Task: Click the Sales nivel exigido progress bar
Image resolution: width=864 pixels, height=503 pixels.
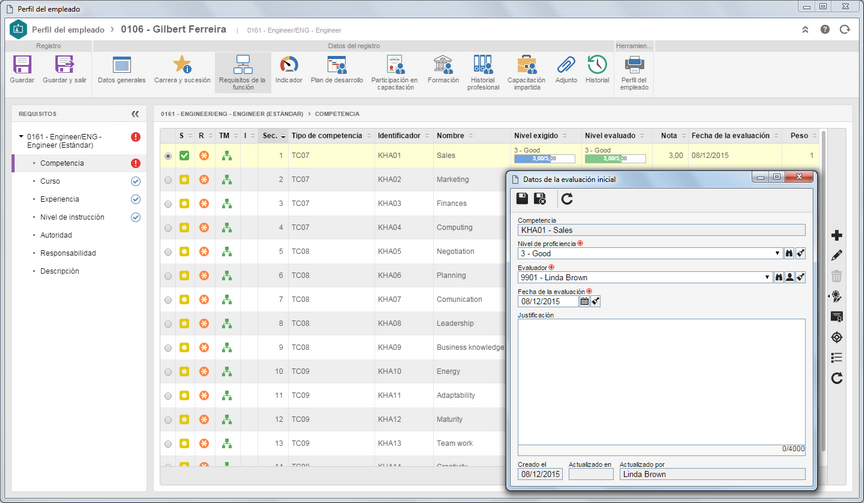Action: point(544,159)
